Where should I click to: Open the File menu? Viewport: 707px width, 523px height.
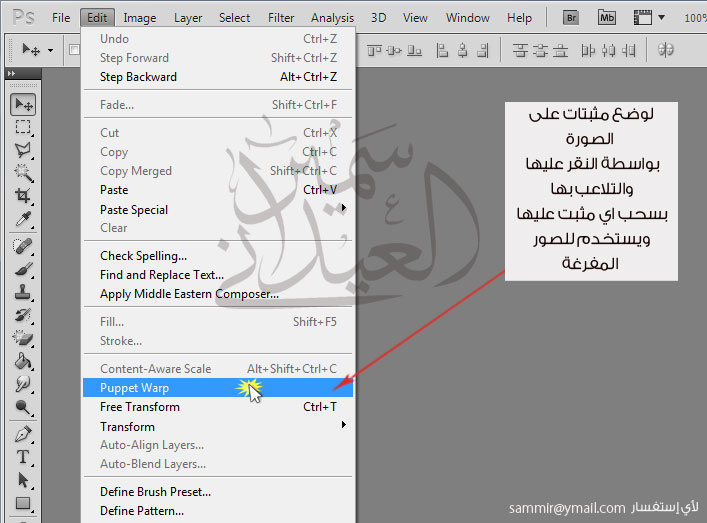tap(61, 18)
